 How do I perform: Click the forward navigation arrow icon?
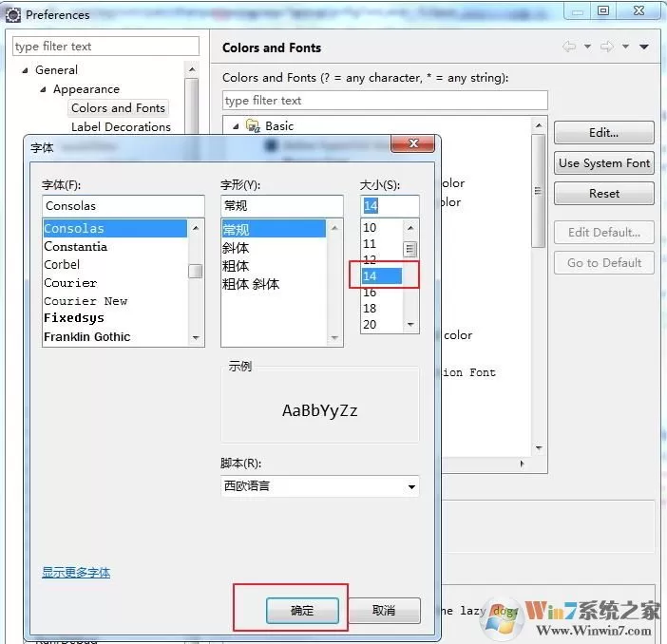pyautogui.click(x=606, y=47)
